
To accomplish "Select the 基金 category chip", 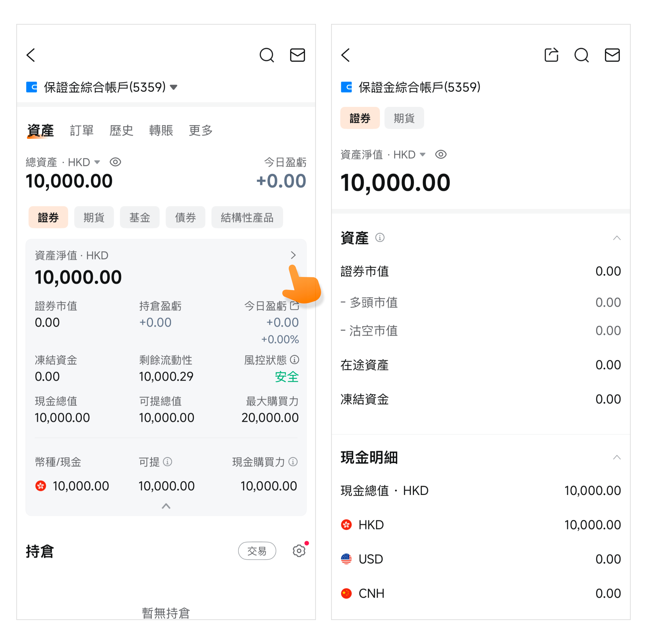I will point(139,218).
